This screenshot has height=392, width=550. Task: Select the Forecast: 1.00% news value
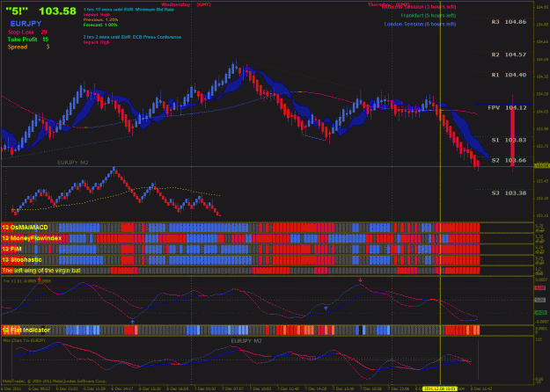coord(100,25)
